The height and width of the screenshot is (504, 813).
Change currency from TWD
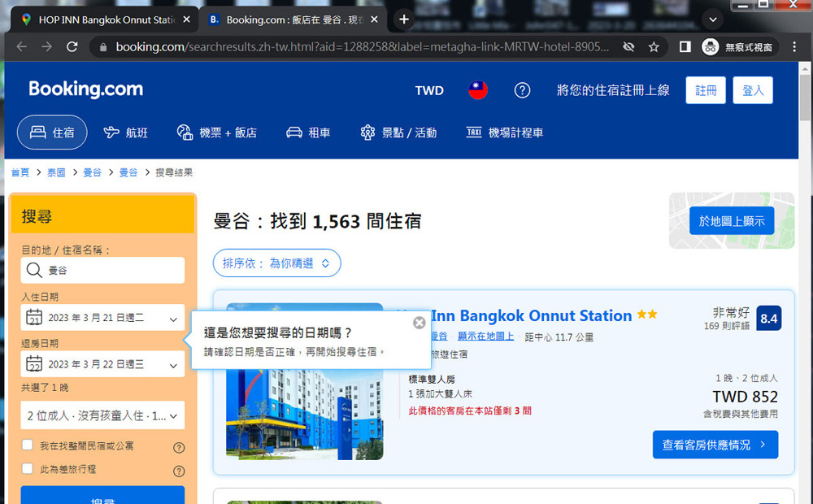click(429, 91)
